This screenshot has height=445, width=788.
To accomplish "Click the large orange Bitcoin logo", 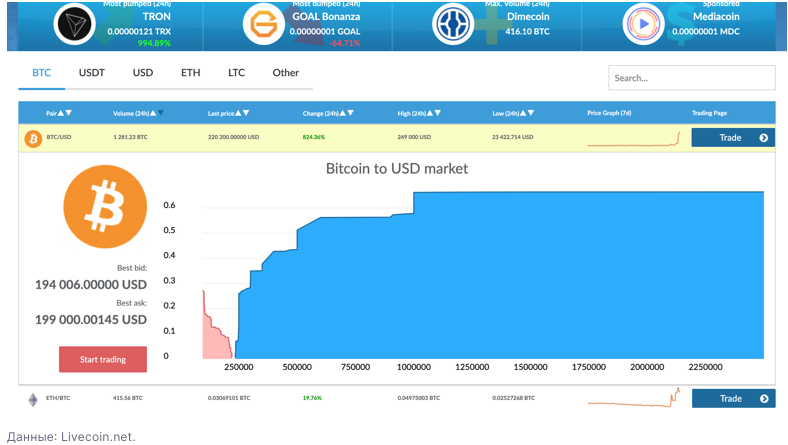I will click(x=105, y=207).
